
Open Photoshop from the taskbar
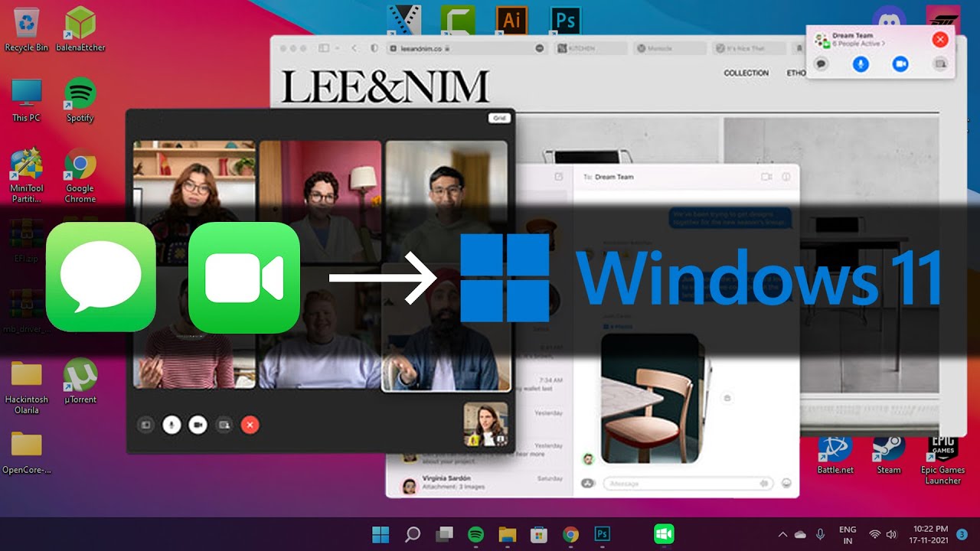pos(603,534)
